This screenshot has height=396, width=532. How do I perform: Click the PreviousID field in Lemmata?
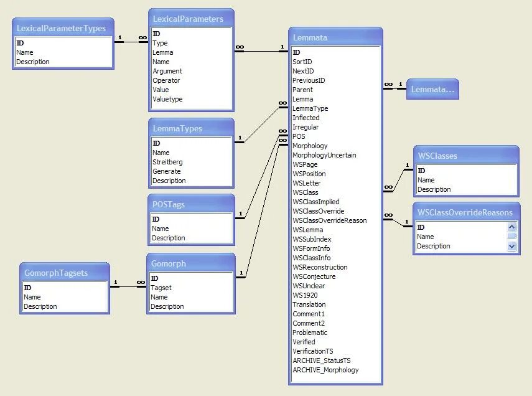coord(336,80)
